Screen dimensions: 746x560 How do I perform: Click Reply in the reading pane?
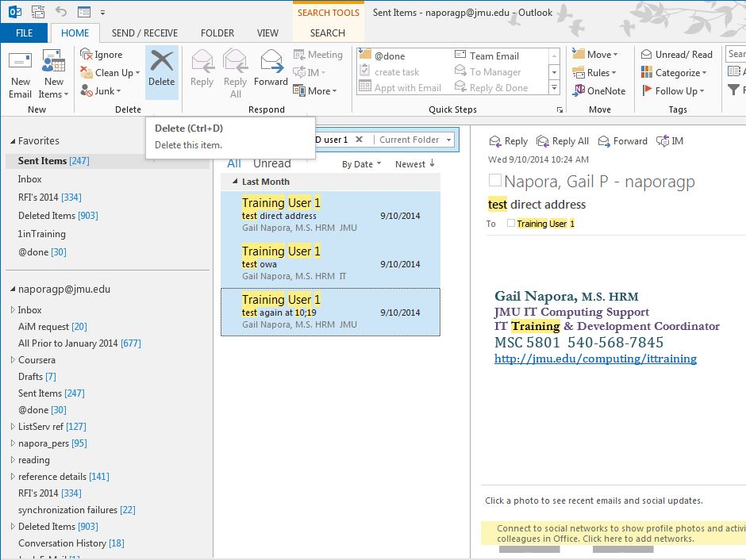[509, 141]
